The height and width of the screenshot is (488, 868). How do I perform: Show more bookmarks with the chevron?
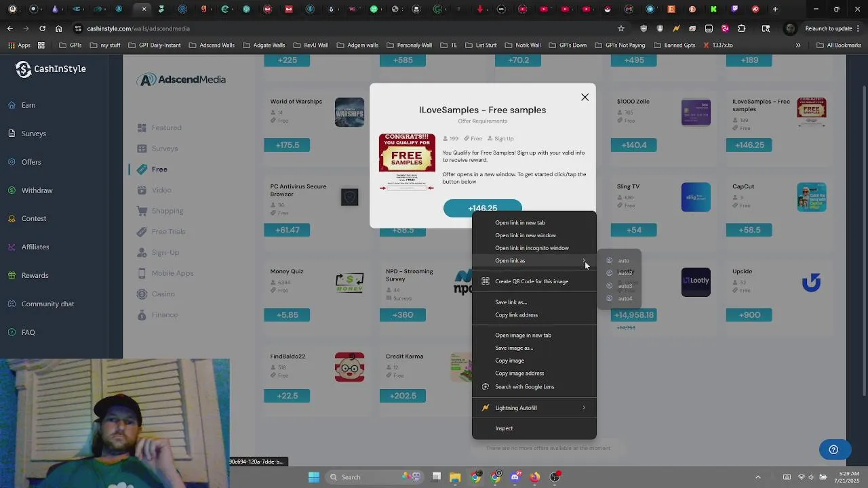[x=798, y=45]
